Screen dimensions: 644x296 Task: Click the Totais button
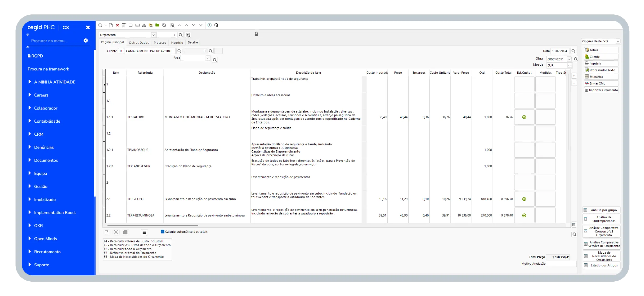tap(601, 50)
